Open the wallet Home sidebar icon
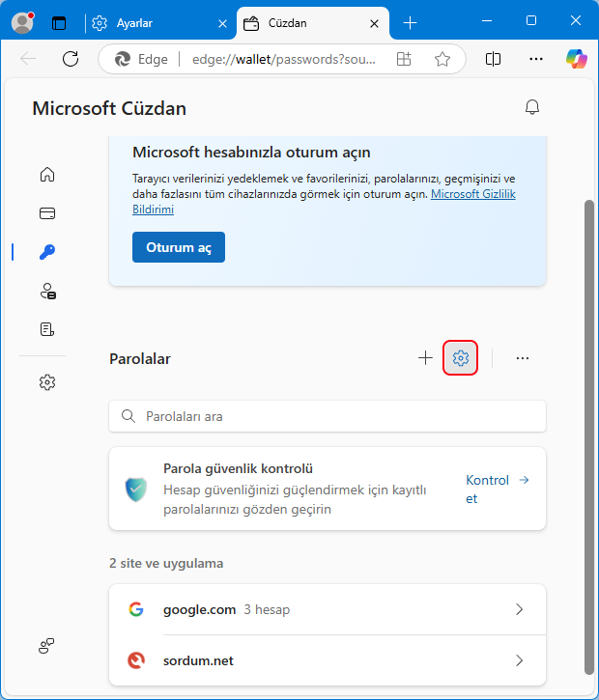The width and height of the screenshot is (599, 700). pos(47,175)
